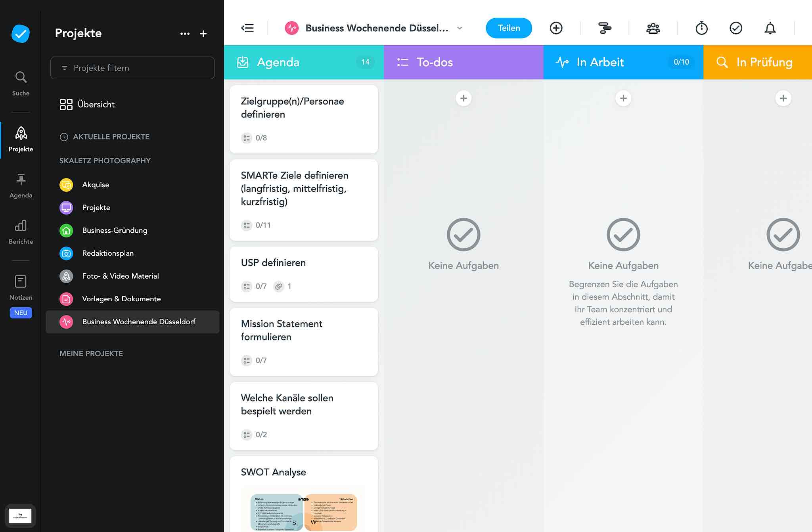Viewport: 812px width, 532px height.
Task: Focus the Projekte filtern input field
Action: 132,68
